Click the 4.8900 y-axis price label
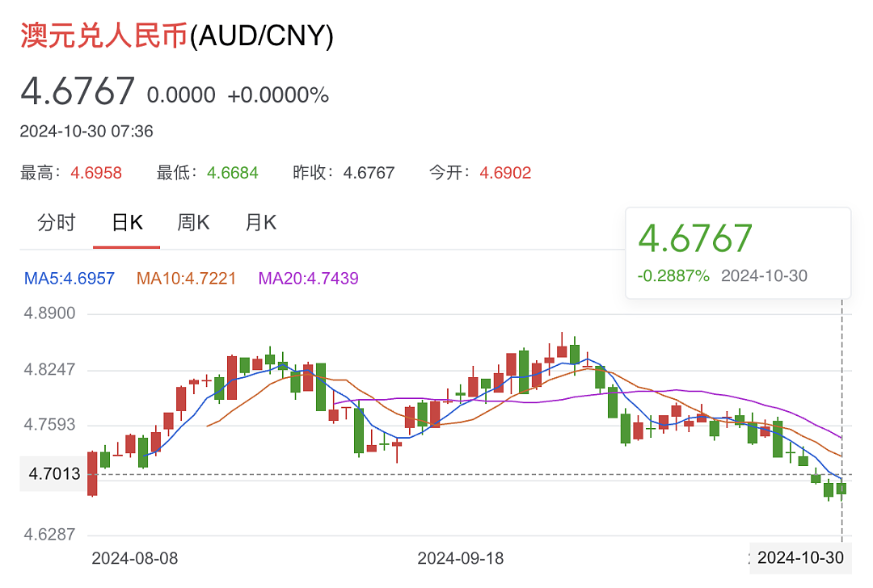873x588 pixels. pyautogui.click(x=52, y=313)
